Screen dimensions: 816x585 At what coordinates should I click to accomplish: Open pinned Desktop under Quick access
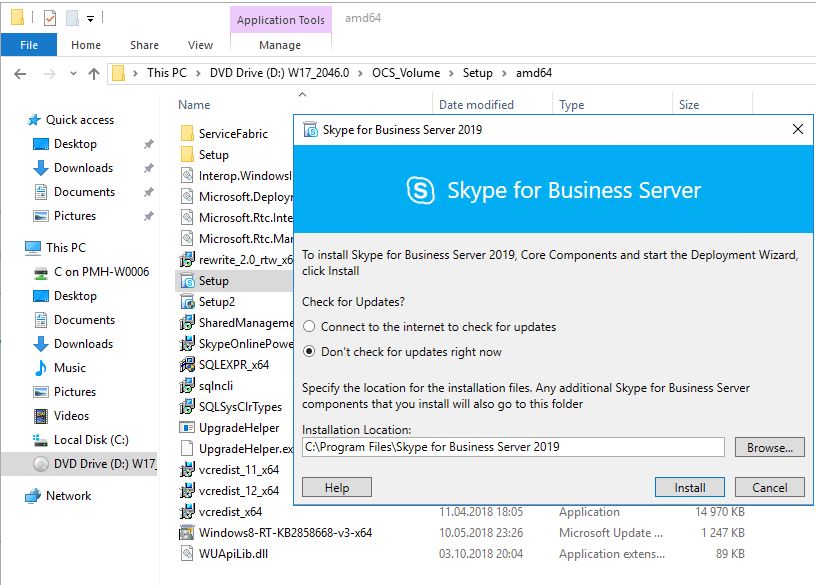point(75,144)
